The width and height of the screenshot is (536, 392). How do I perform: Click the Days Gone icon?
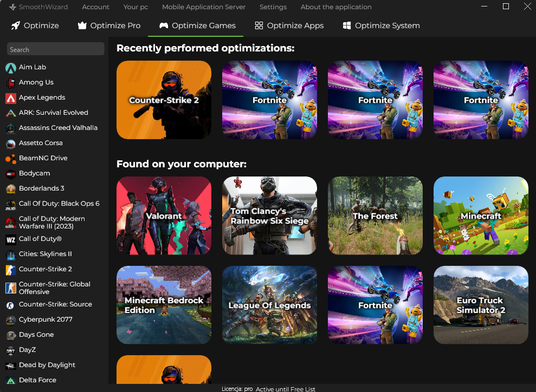coord(11,335)
